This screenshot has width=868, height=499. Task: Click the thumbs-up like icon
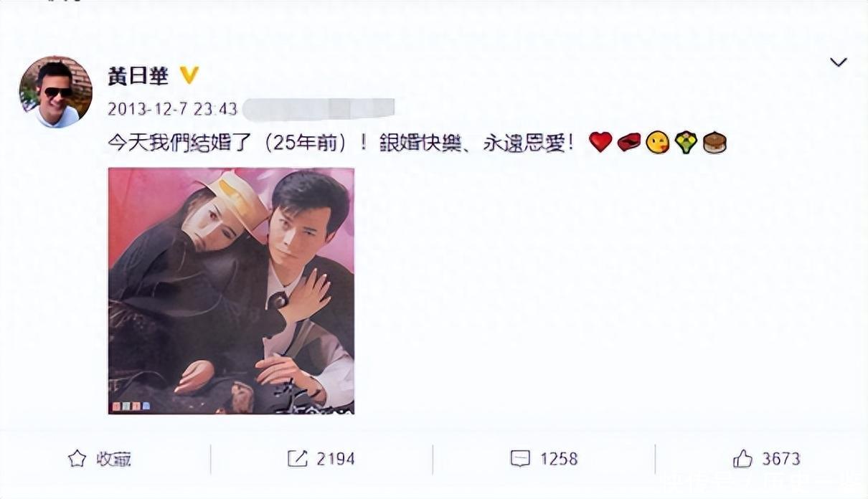coord(742,459)
